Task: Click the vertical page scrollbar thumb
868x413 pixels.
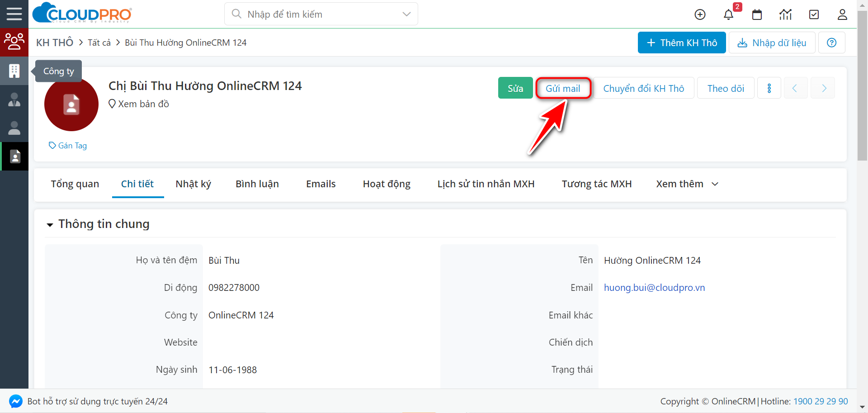Action: [x=863, y=86]
